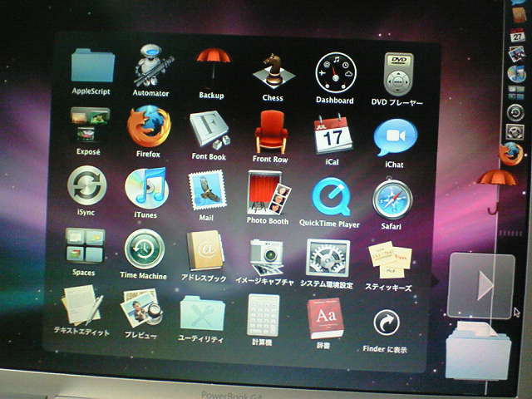Click Firefox icon in the Dock

510,153
